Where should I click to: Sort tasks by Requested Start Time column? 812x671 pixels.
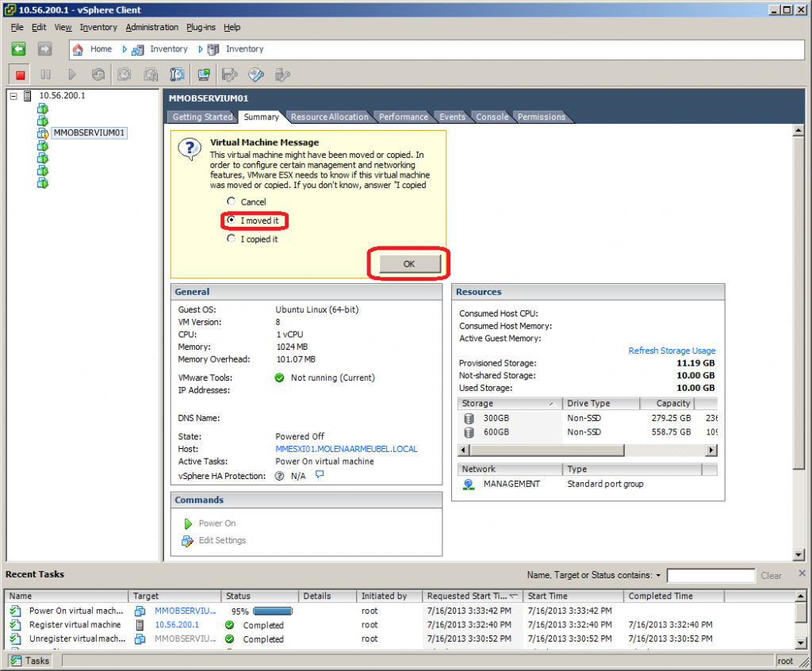[x=473, y=596]
